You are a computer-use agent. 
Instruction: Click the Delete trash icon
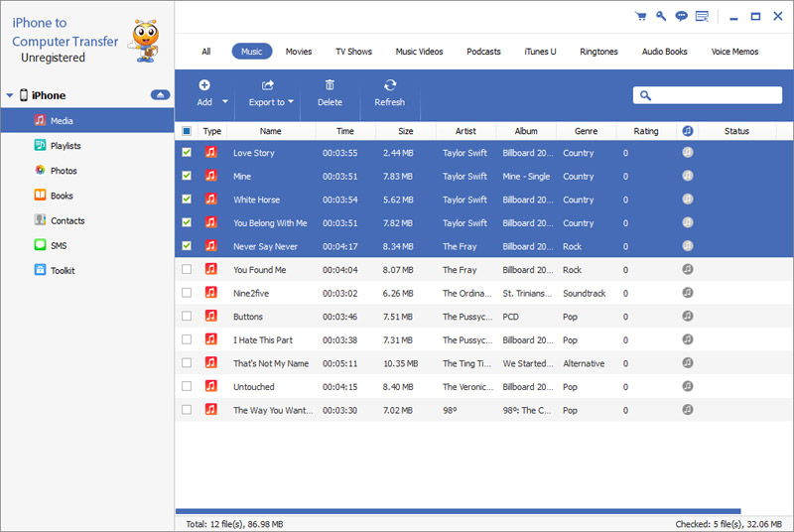(x=330, y=85)
